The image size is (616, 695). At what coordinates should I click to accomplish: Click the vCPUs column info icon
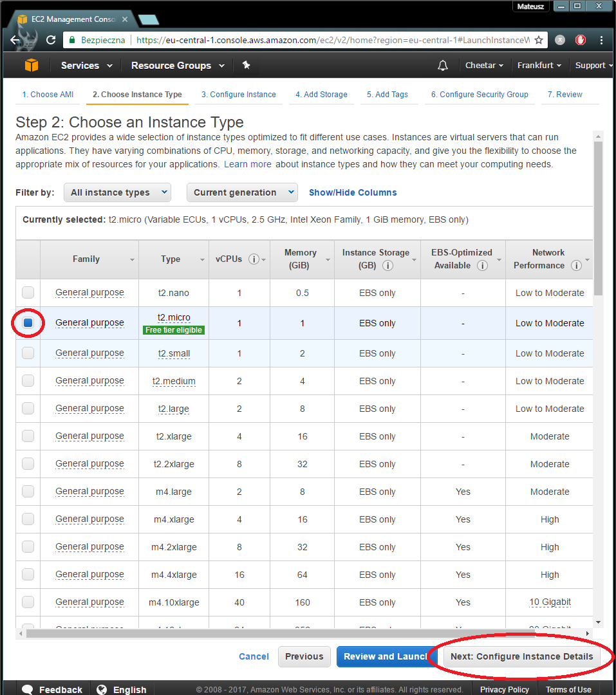click(x=254, y=259)
